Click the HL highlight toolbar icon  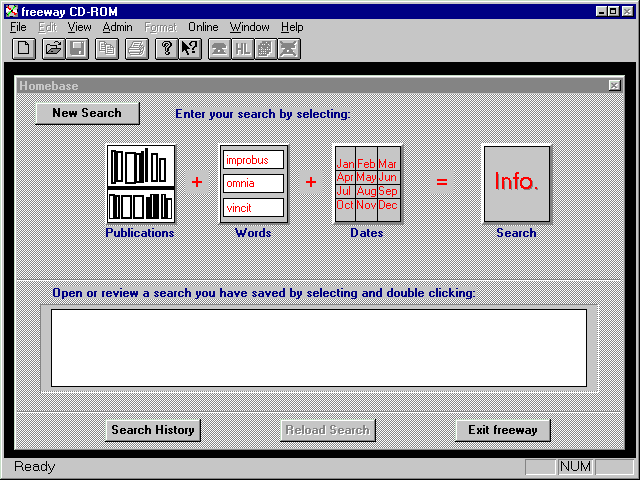[243, 49]
